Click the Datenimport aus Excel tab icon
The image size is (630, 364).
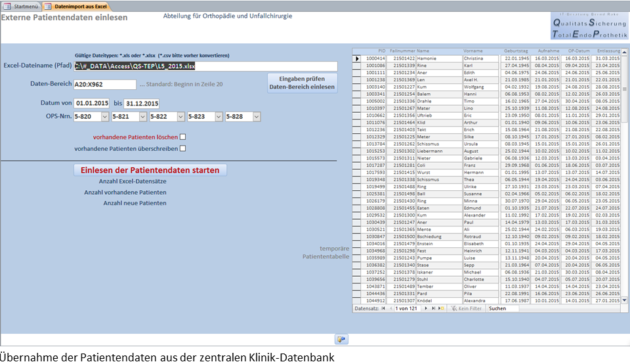(48, 7)
